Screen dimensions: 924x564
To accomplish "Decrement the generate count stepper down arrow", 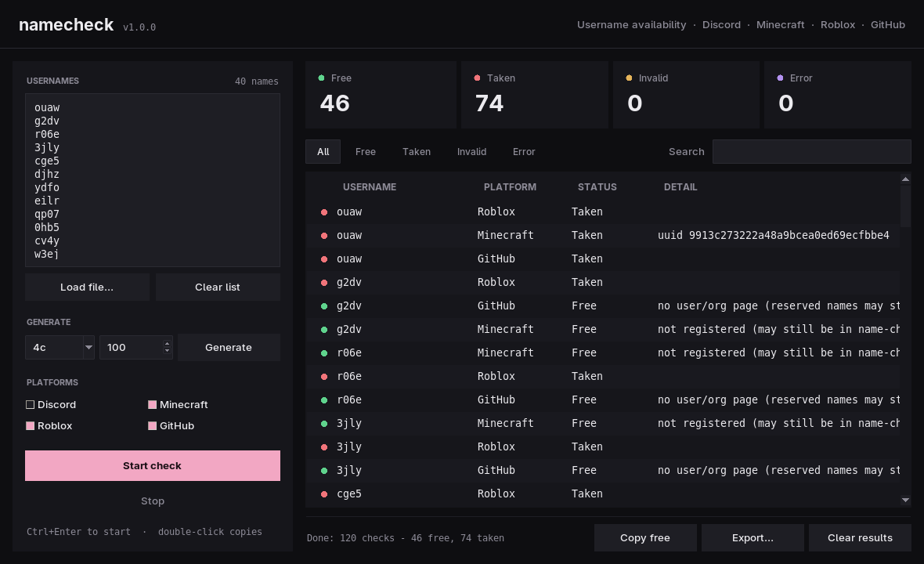I will (x=168, y=351).
